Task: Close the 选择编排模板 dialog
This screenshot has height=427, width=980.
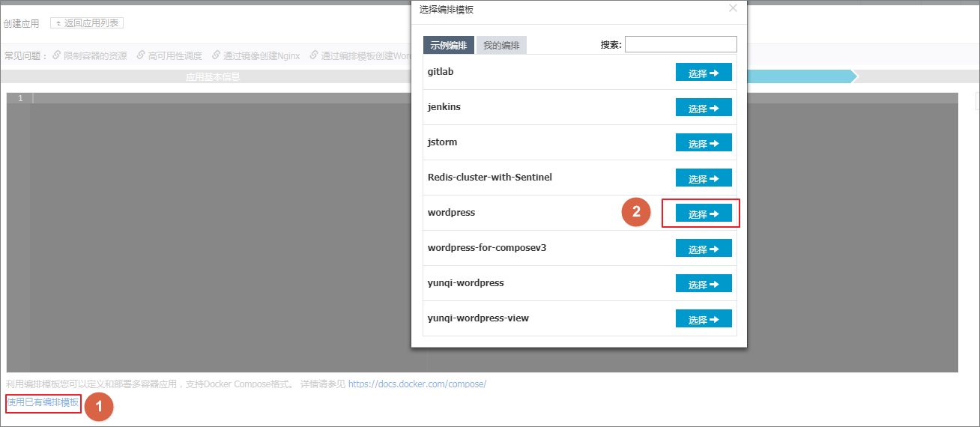Action: (x=733, y=8)
